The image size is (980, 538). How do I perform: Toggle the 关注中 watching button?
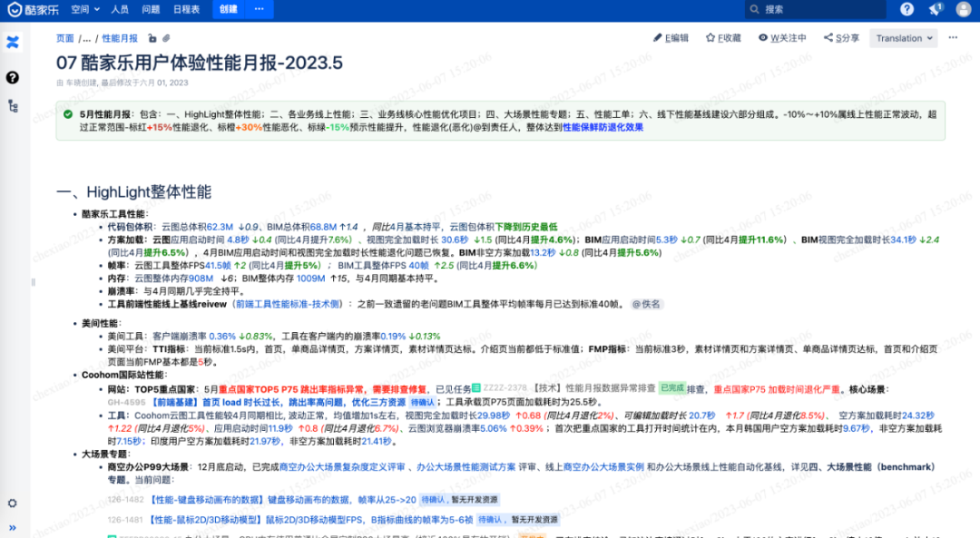tap(782, 38)
